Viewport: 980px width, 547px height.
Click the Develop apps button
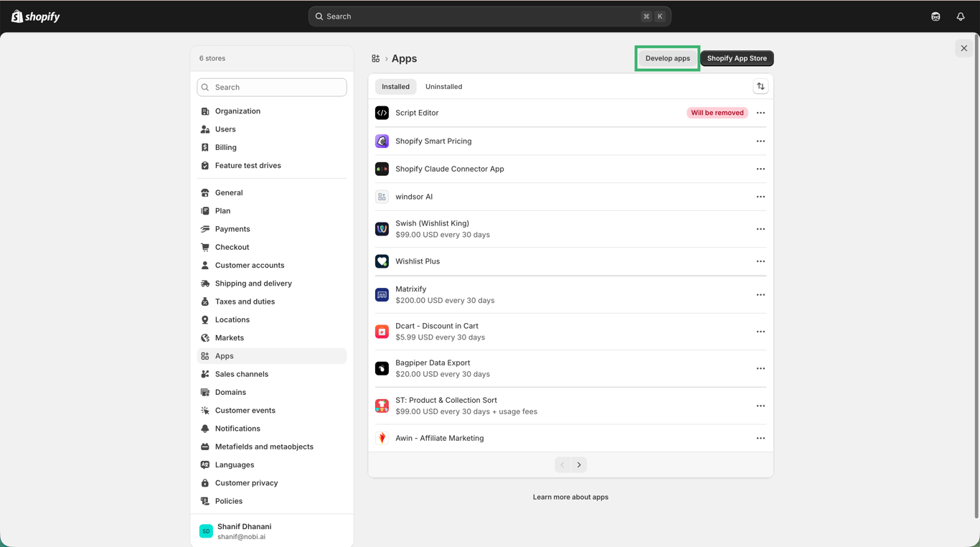click(x=667, y=58)
